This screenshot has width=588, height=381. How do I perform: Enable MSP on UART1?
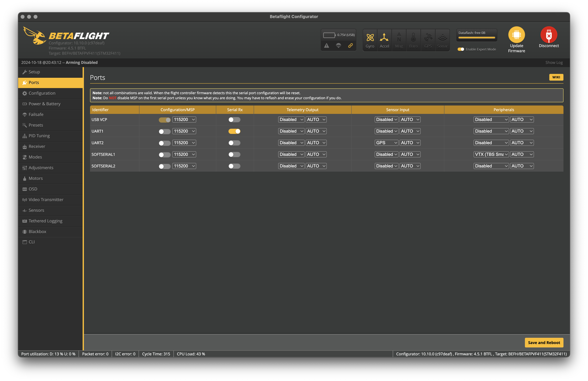pyautogui.click(x=165, y=131)
